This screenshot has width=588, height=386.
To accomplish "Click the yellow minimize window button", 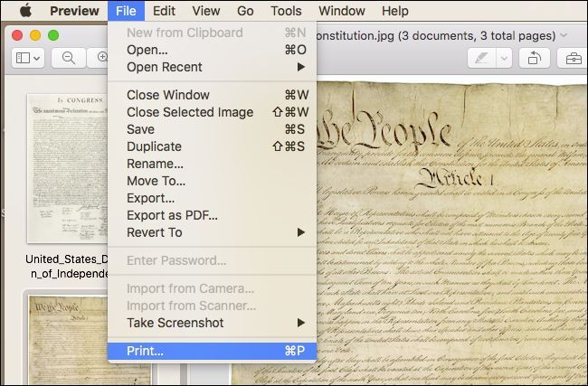I will [x=35, y=35].
